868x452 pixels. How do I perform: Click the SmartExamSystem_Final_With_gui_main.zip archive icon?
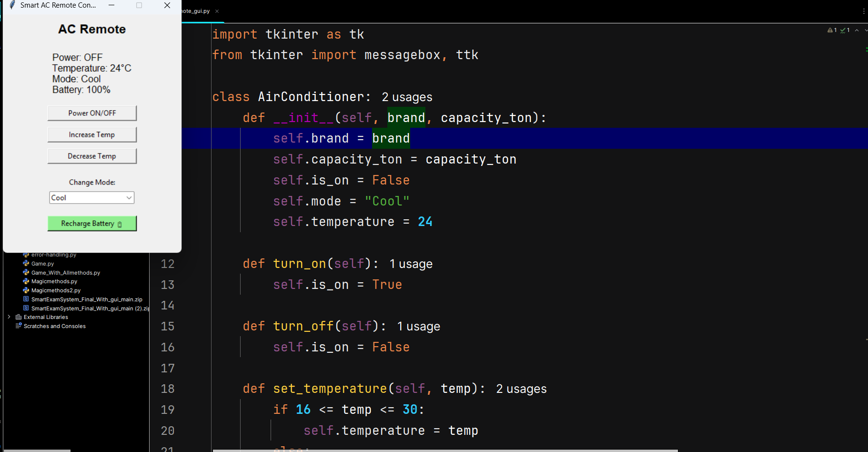(26, 299)
